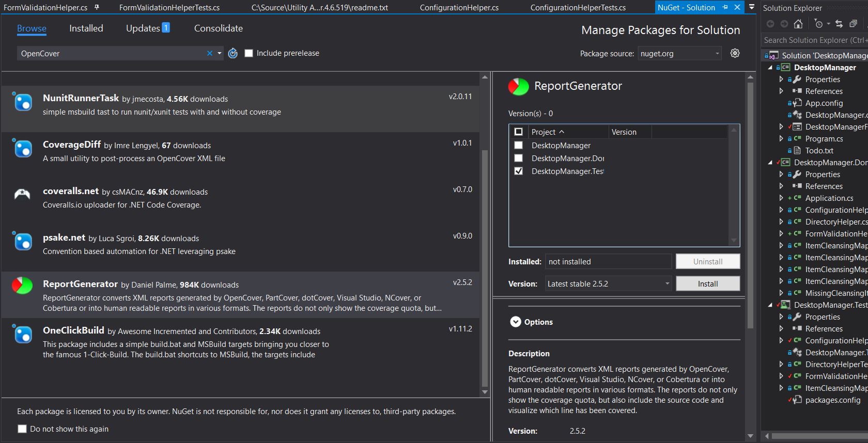The image size is (868, 443).
Task: Open the Consolidate tab
Action: [x=218, y=28]
